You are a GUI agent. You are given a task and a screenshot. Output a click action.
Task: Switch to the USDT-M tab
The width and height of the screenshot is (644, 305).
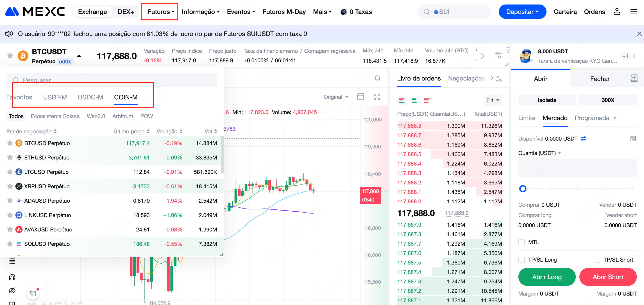(55, 97)
